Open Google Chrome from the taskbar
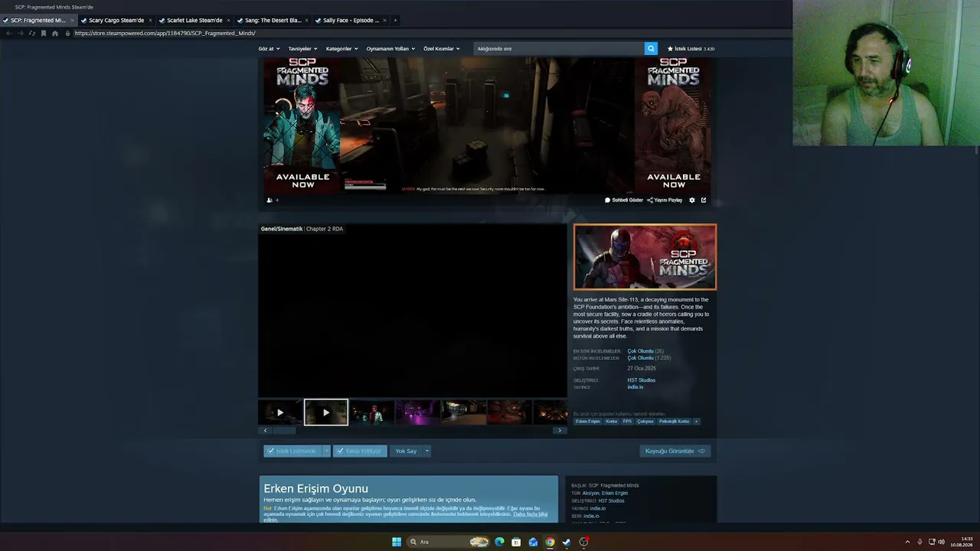This screenshot has height=551, width=980. tap(550, 542)
